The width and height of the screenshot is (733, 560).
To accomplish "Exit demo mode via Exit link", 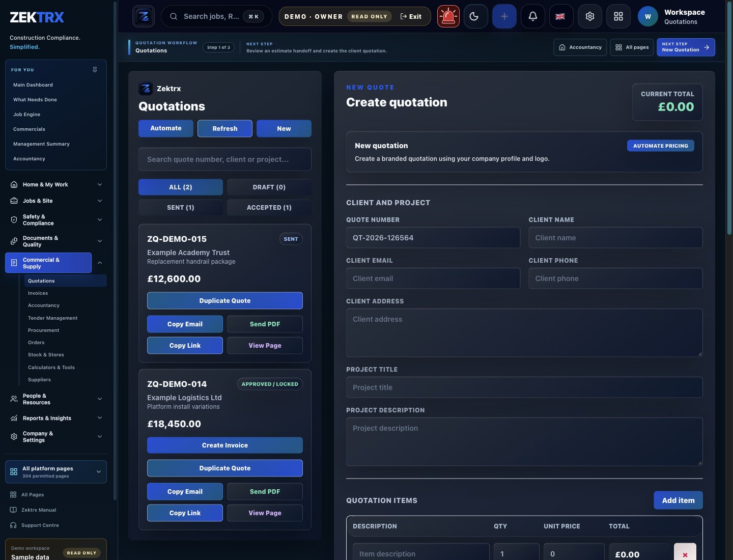I will (x=411, y=16).
